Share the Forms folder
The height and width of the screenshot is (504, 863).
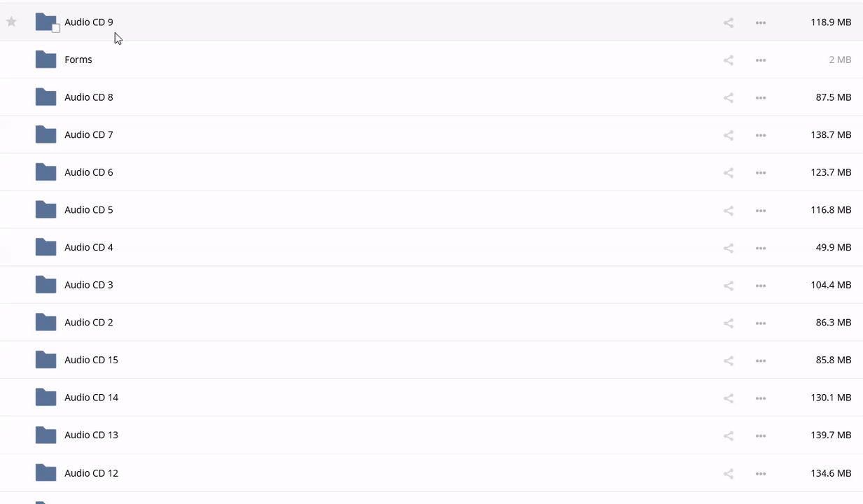[729, 61]
